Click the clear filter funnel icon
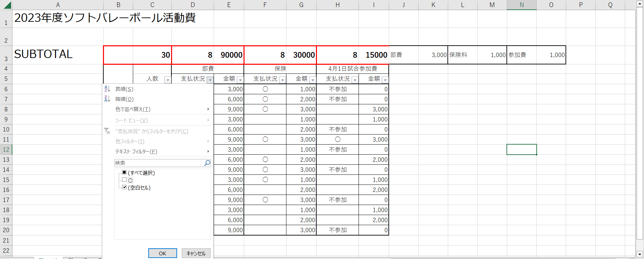The width and height of the screenshot is (644, 259). click(107, 131)
